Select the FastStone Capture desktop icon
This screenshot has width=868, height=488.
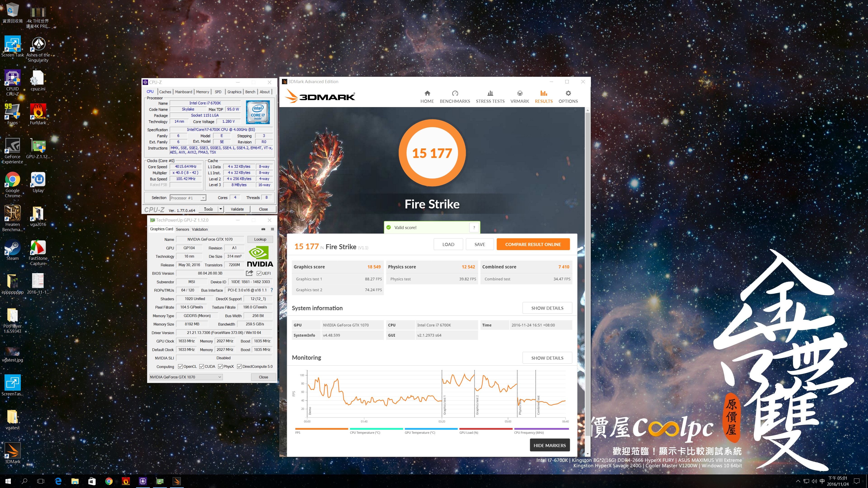38,253
